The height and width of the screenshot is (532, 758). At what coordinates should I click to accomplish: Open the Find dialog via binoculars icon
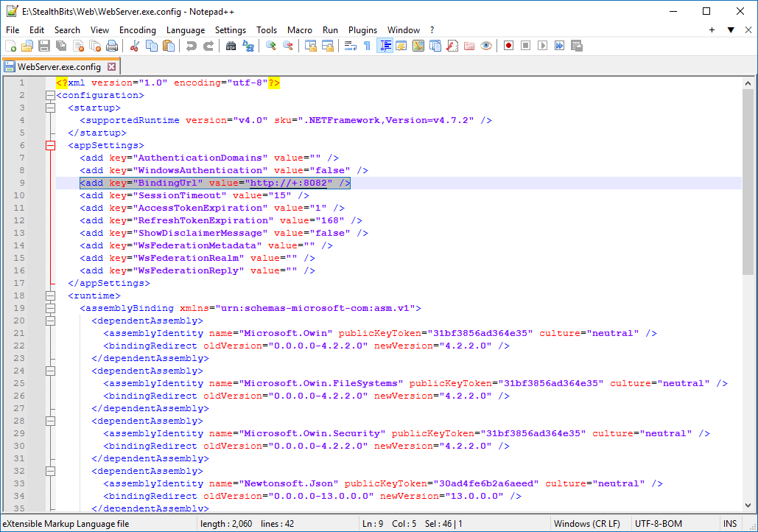click(231, 45)
